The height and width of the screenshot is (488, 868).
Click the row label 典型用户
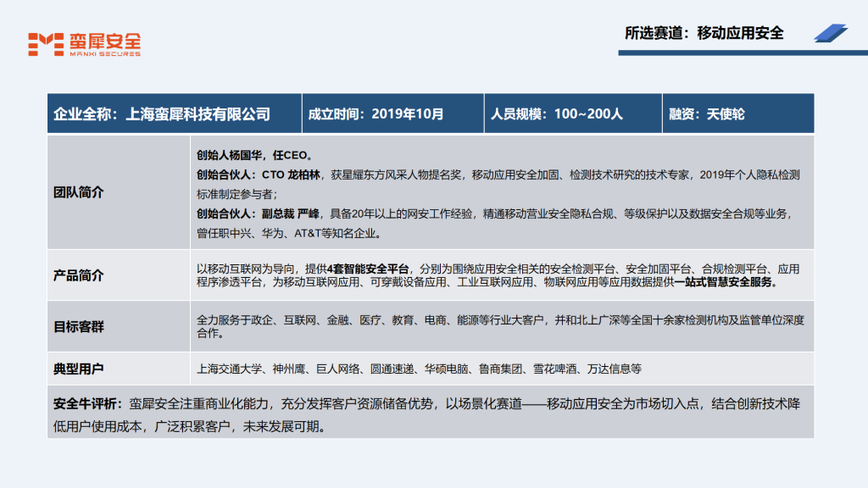pyautogui.click(x=78, y=369)
